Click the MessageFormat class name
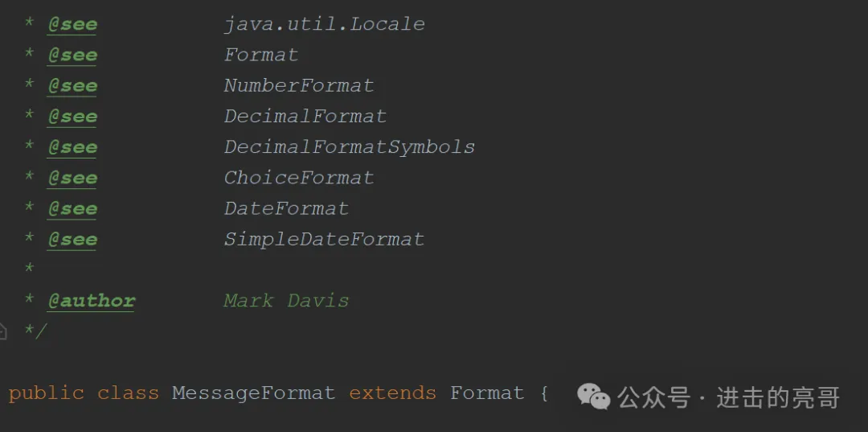868x432 pixels. click(x=253, y=393)
